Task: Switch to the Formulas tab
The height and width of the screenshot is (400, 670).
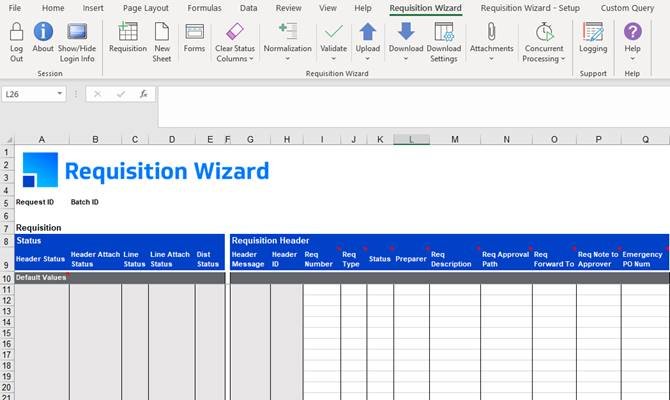Action: [204, 8]
